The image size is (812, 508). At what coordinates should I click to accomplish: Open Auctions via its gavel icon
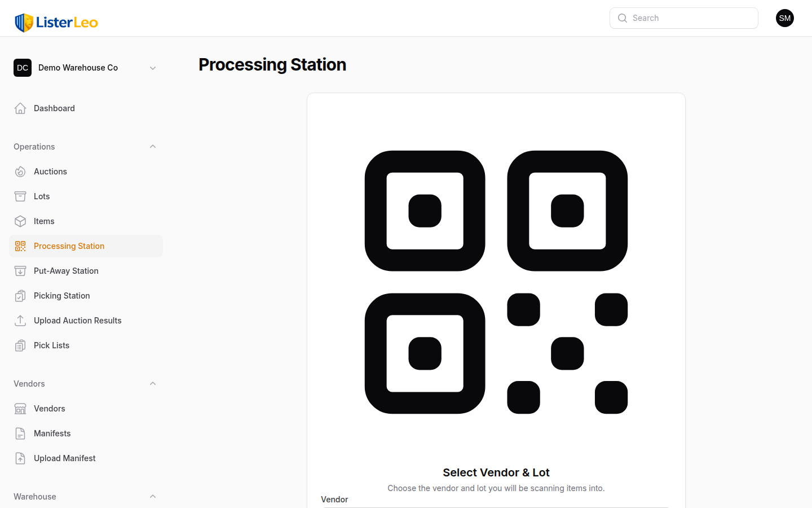pos(20,171)
